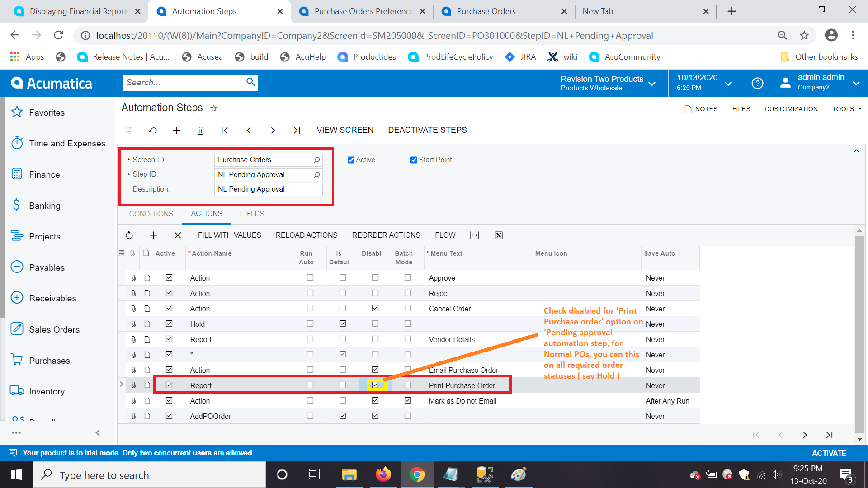Image resolution: width=868 pixels, height=488 pixels.
Task: Click the search magnifier in Acumatica search
Action: (x=250, y=82)
